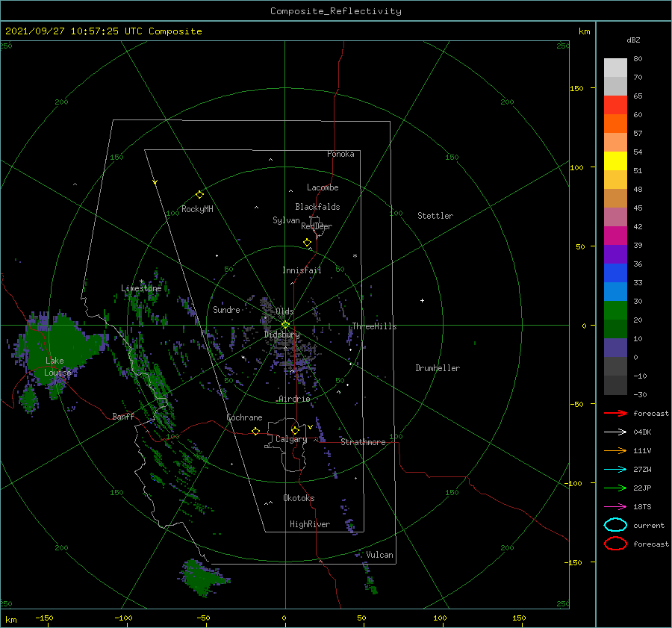Click the white plus marker west of Drumheller

[422, 300]
